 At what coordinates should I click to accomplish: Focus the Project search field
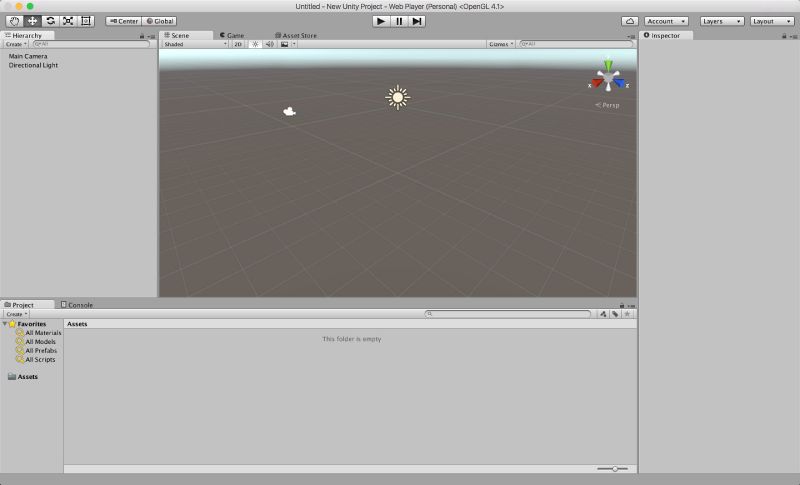(x=508, y=314)
